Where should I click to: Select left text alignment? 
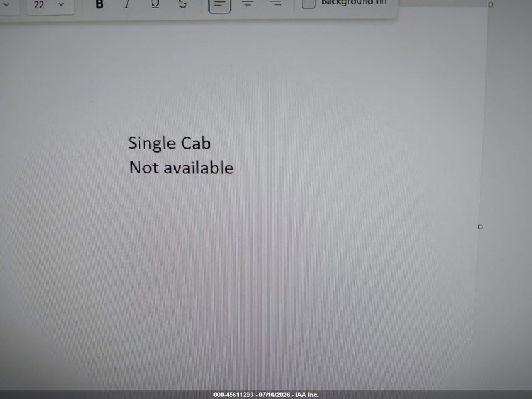click(220, 4)
